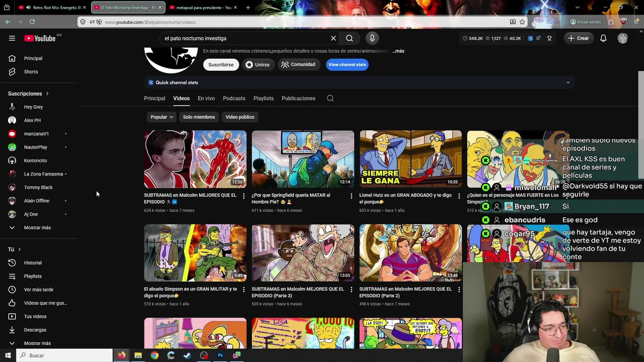Open the Popular sort dropdown
Image resolution: width=644 pixels, height=362 pixels.
pyautogui.click(x=162, y=117)
